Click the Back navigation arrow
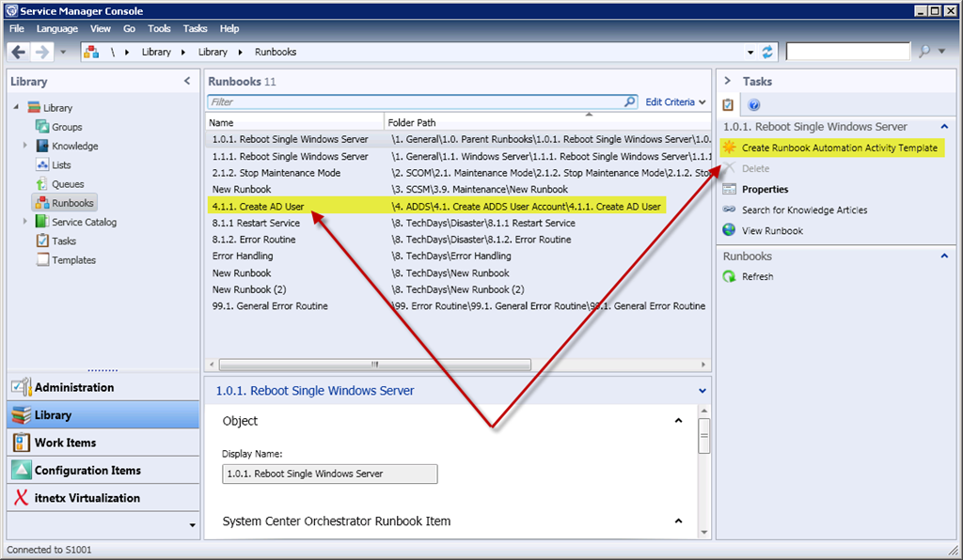963x560 pixels. pyautogui.click(x=19, y=52)
